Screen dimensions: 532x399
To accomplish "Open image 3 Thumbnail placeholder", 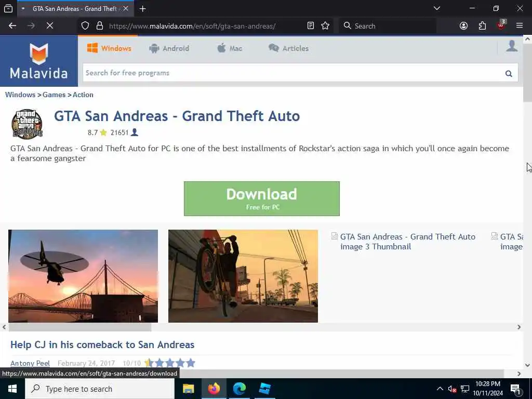I will point(403,242).
